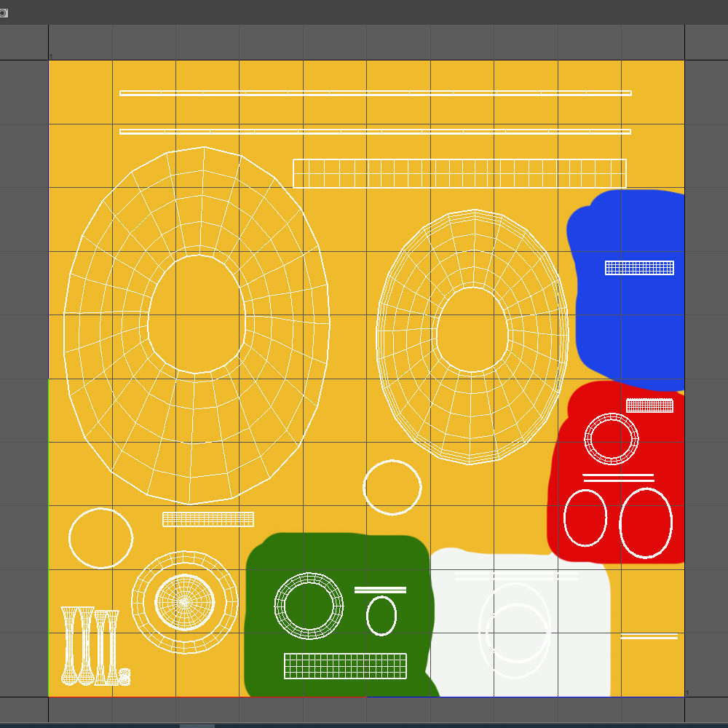The height and width of the screenshot is (728, 728).
Task: Select the small plain oval on green area
Action: point(381,616)
